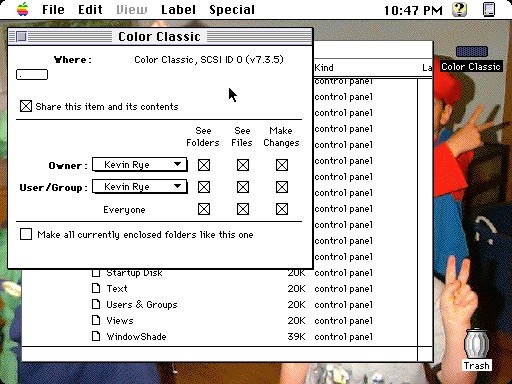Enable Make all currently enclosed folders like this one

point(26,234)
